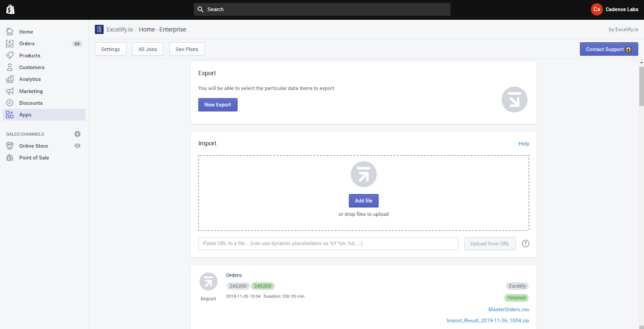Click the Shopify logo icon
The height and width of the screenshot is (329, 644).
pos(10,9)
